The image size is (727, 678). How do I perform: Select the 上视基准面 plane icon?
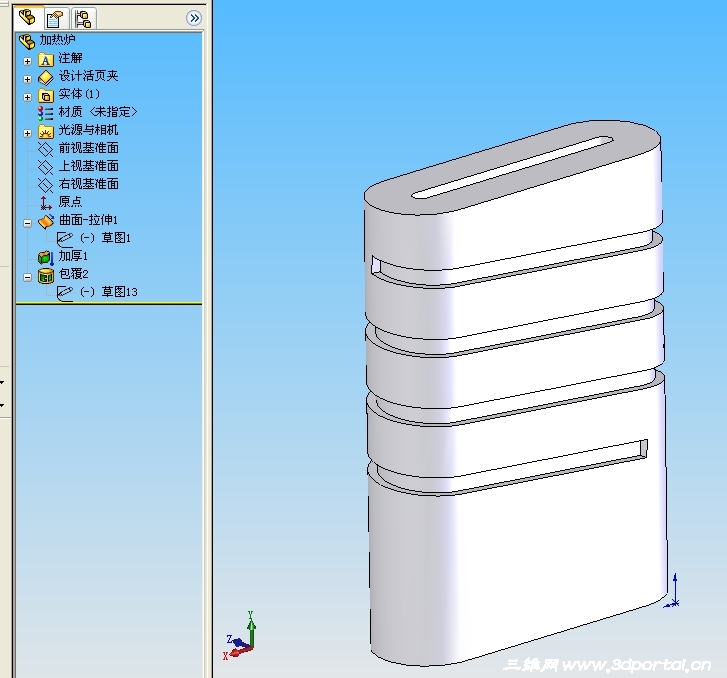click(x=45, y=167)
